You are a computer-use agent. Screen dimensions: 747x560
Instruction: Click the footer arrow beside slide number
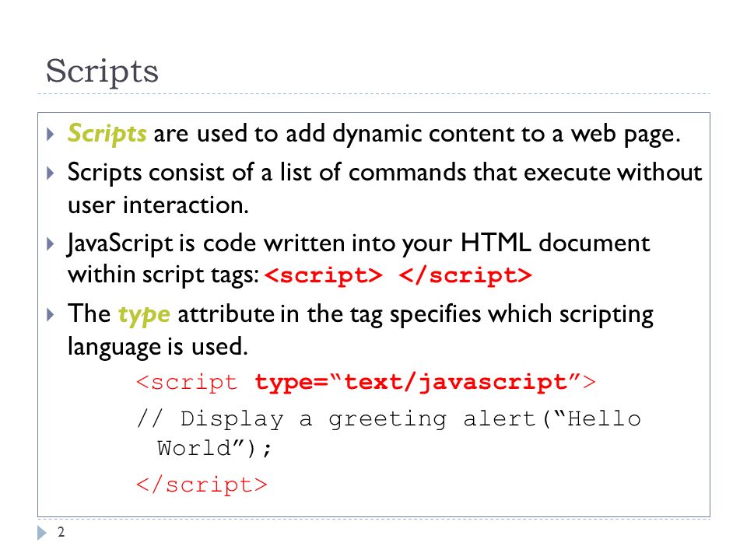[x=42, y=533]
